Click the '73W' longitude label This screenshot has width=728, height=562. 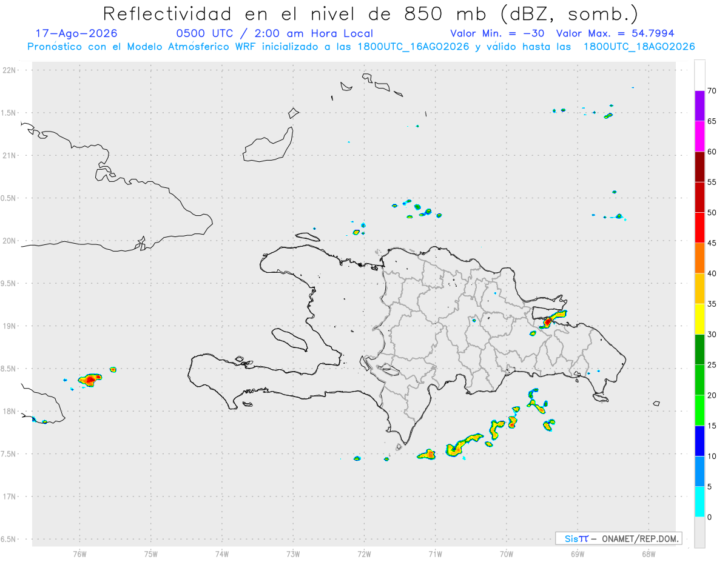[x=293, y=554]
